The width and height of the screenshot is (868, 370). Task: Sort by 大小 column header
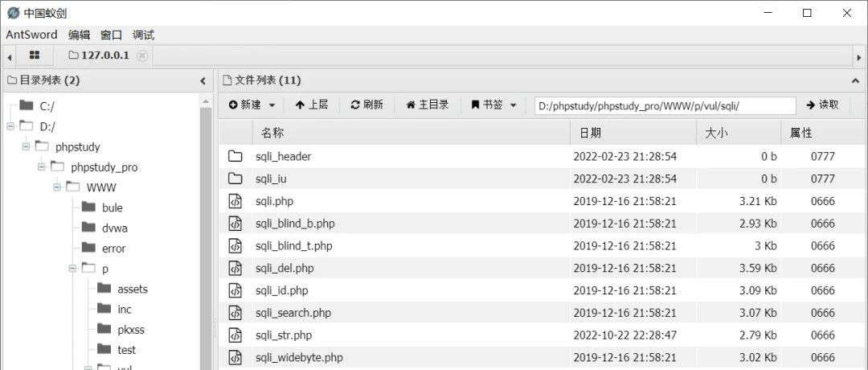pos(739,133)
